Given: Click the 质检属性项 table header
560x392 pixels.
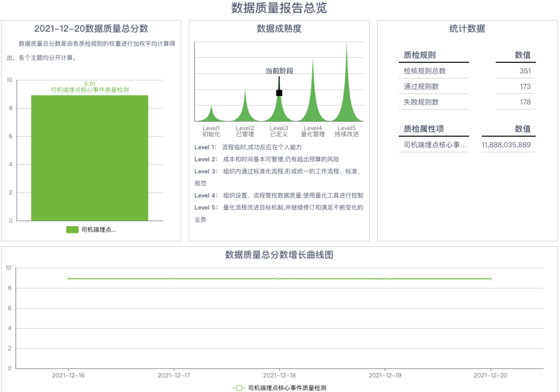Looking at the screenshot, I should click(424, 129).
